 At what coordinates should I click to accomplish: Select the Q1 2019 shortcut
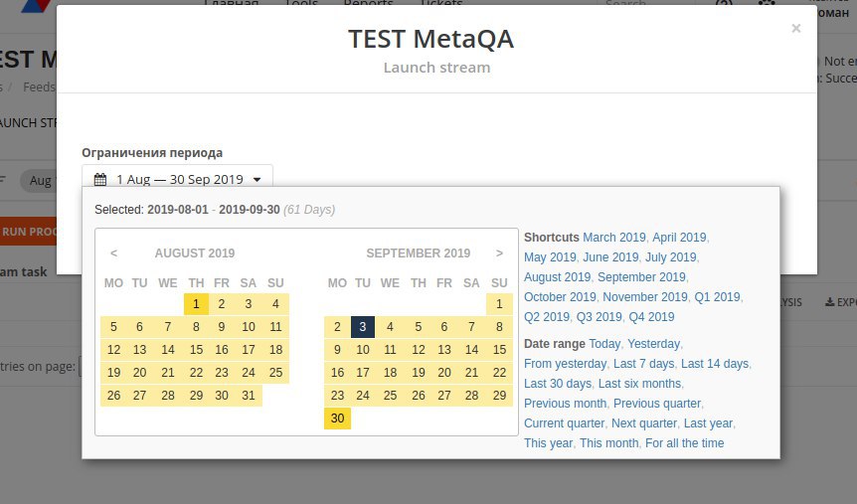[x=717, y=297]
